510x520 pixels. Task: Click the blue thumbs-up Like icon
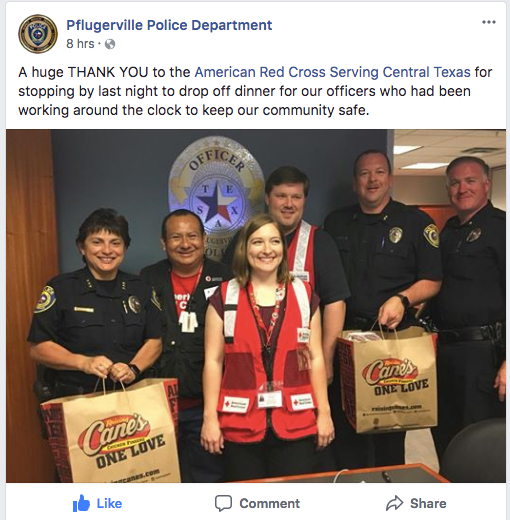81,503
